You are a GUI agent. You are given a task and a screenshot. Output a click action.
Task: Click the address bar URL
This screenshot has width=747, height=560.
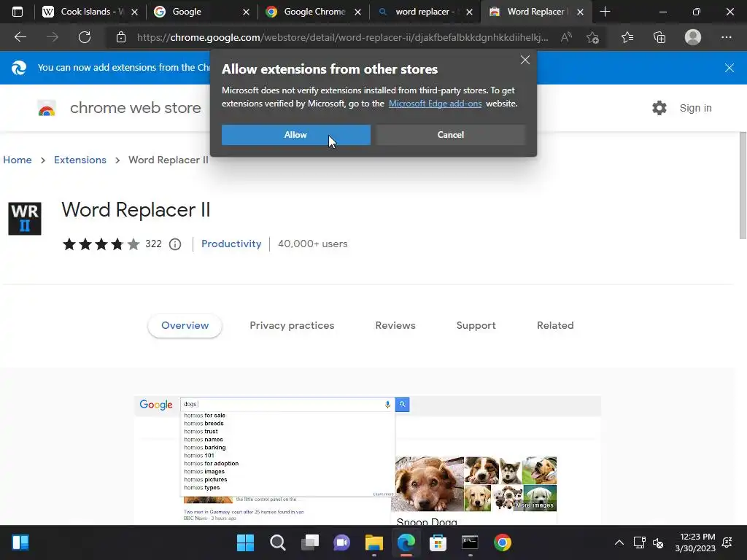pos(342,37)
